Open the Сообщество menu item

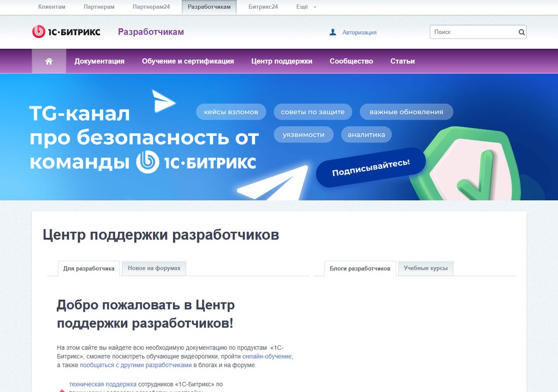click(x=351, y=61)
